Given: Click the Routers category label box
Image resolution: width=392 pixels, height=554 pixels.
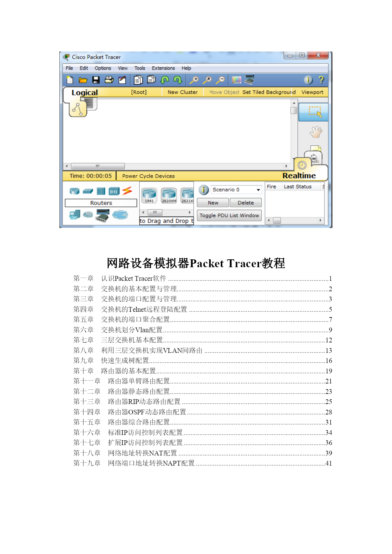Looking at the screenshot, I should click(x=101, y=203).
